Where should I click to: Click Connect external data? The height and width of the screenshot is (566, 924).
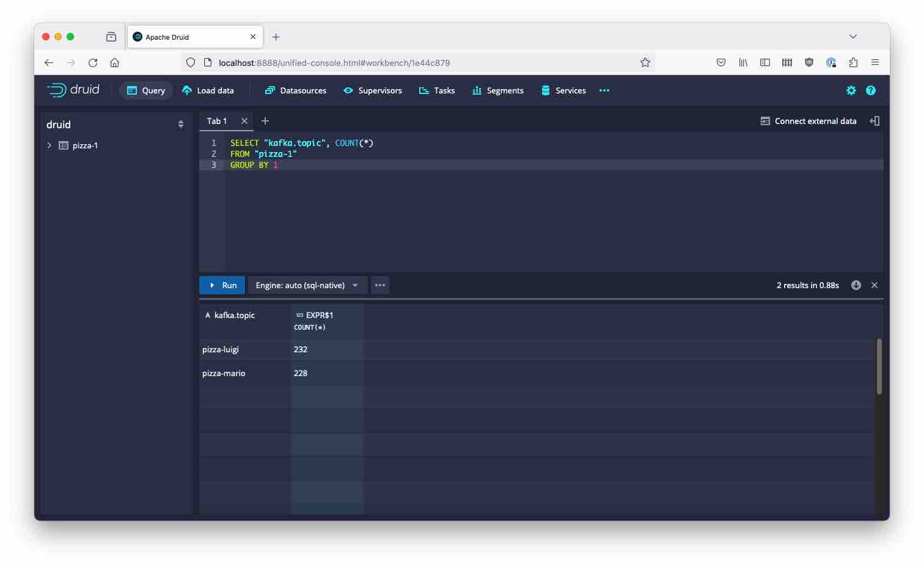pos(808,121)
